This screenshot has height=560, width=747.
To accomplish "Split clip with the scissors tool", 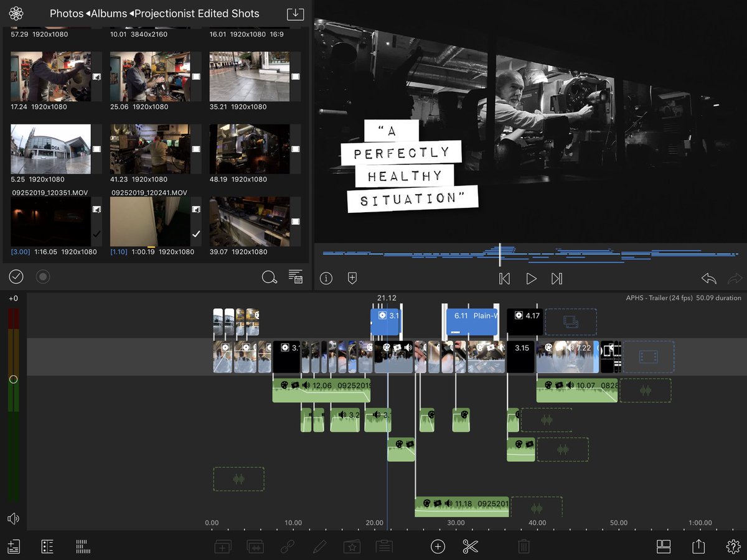I will [x=470, y=547].
